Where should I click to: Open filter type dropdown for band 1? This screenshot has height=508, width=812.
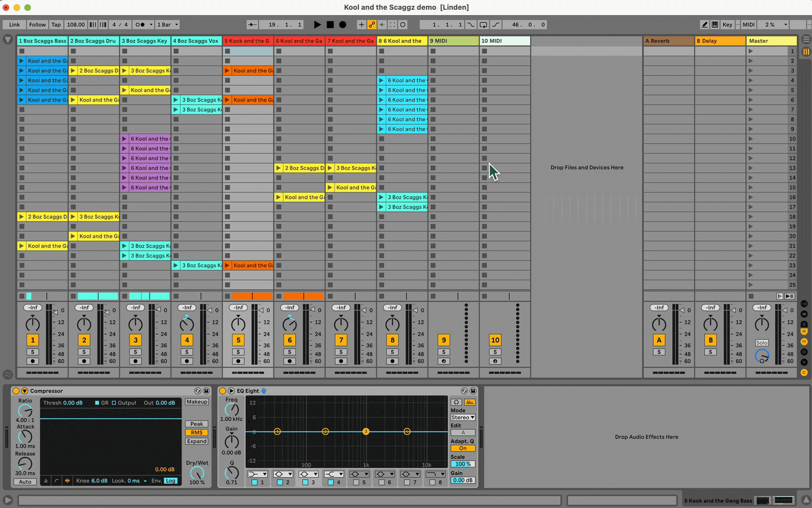(258, 474)
